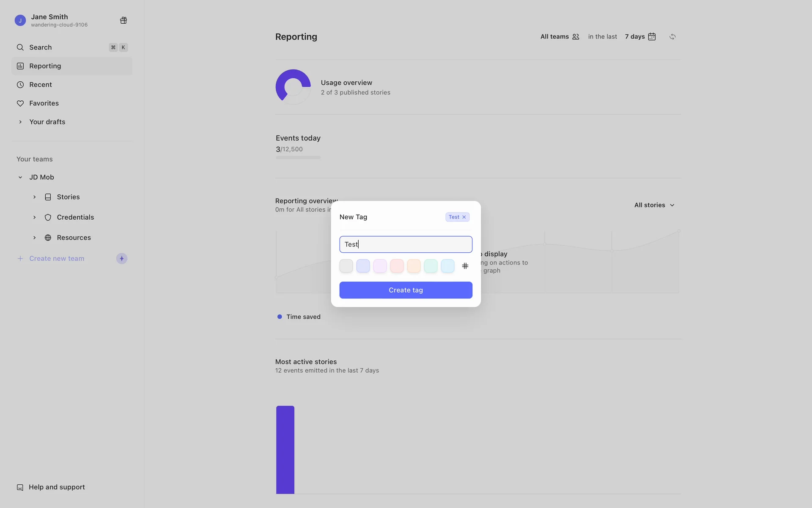Pick the light green color swatch
The image size is (812, 508).
coord(431,266)
